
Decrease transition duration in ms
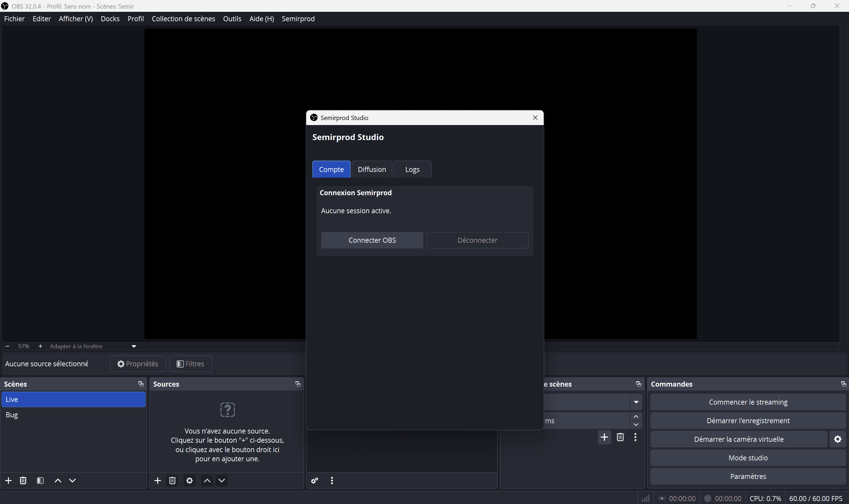point(636,425)
